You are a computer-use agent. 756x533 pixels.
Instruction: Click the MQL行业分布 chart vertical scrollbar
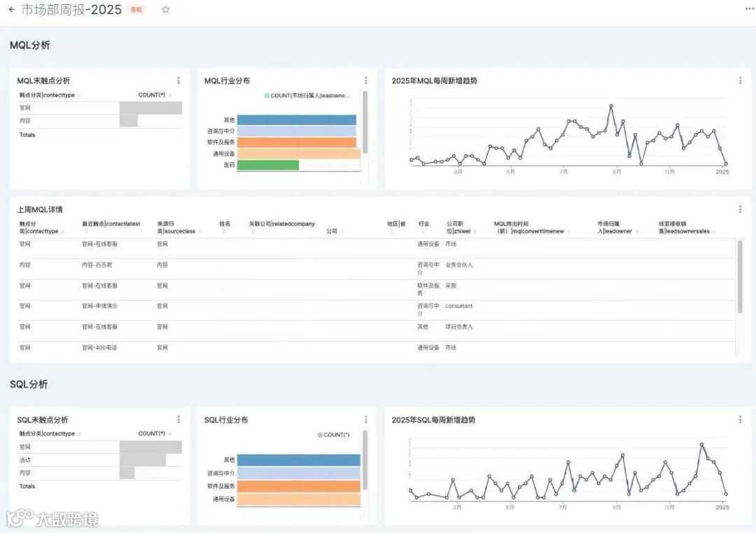pyautogui.click(x=365, y=122)
